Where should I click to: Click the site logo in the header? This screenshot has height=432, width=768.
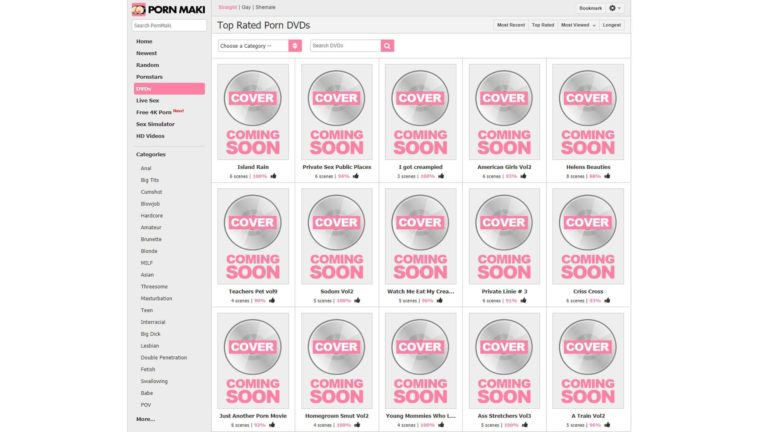point(167,9)
